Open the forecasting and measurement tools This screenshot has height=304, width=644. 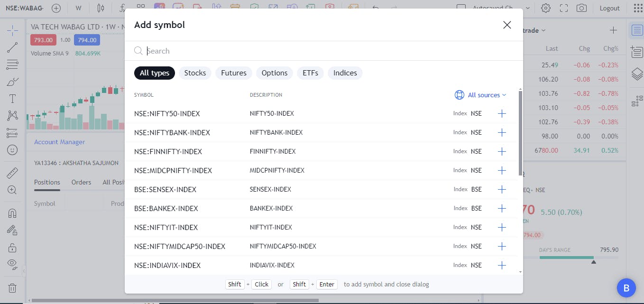click(12, 133)
